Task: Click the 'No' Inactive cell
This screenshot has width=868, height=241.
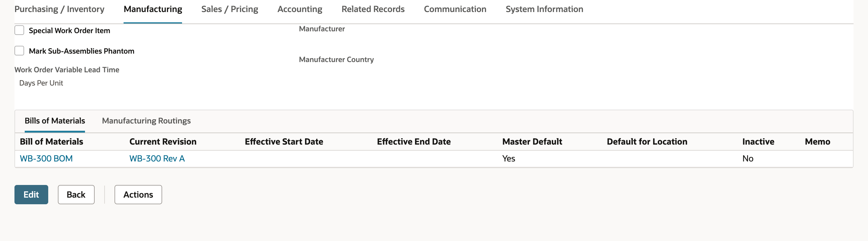Action: (748, 158)
